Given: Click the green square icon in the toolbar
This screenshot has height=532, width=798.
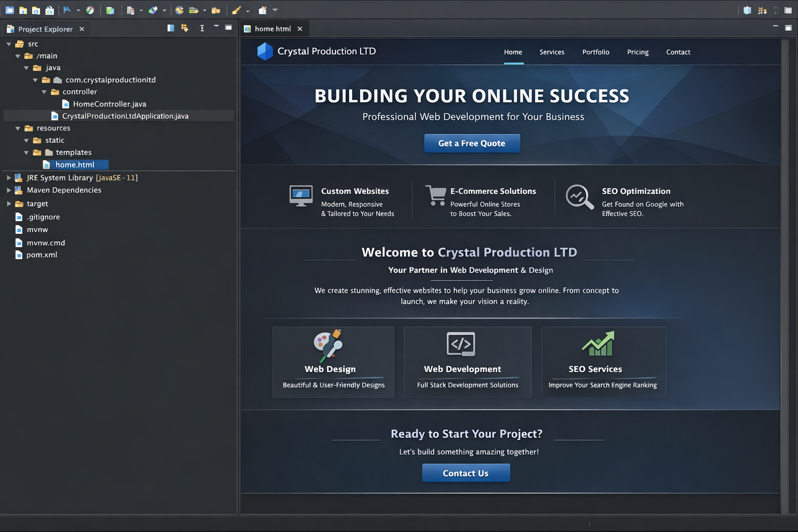Looking at the screenshot, I should [x=110, y=10].
